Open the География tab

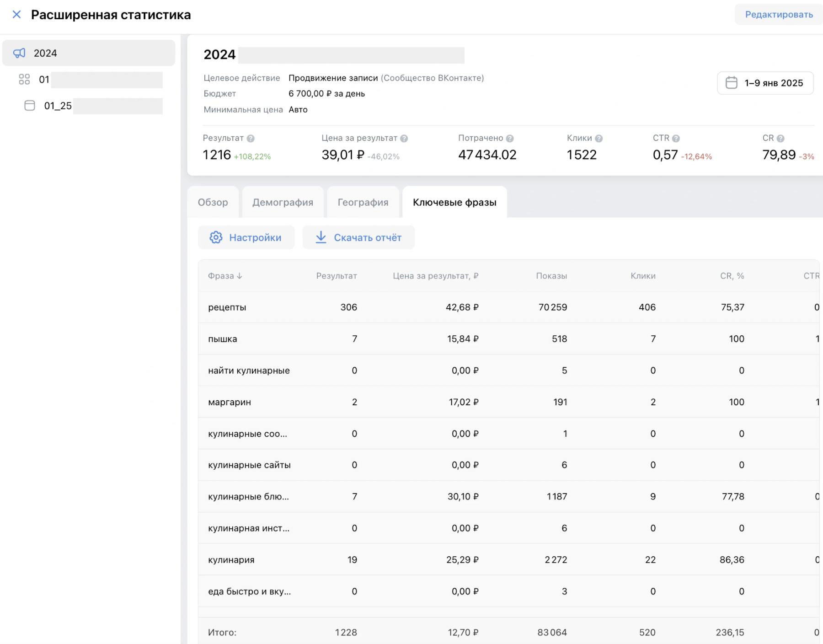(363, 202)
